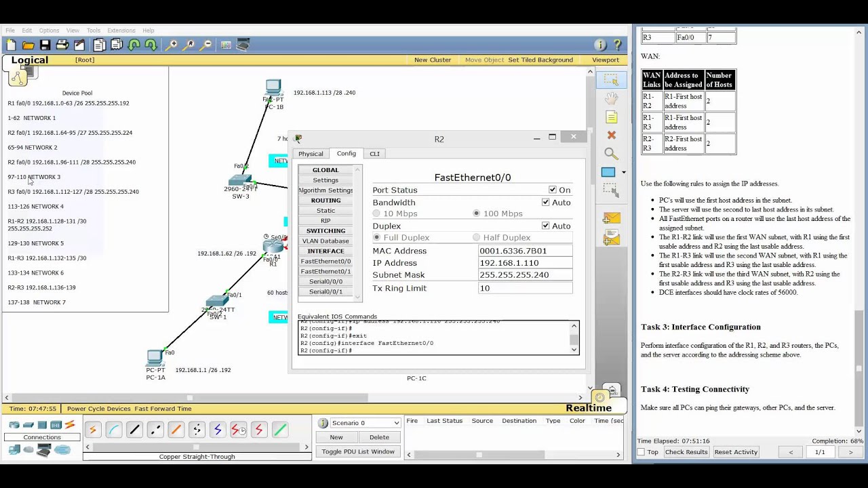868x488 pixels.
Task: Click the open folder toolbar icon
Action: (28, 45)
